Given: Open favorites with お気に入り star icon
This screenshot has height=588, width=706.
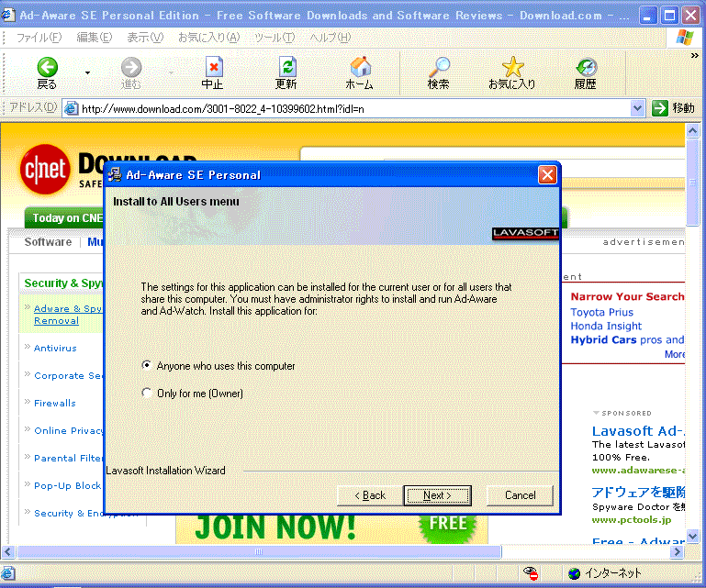Looking at the screenshot, I should tap(512, 67).
